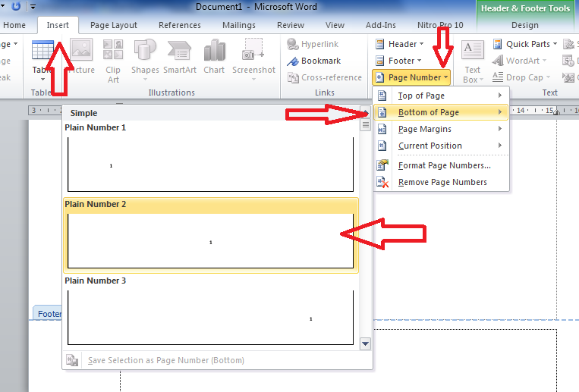Open the Shapes gallery

point(145,60)
